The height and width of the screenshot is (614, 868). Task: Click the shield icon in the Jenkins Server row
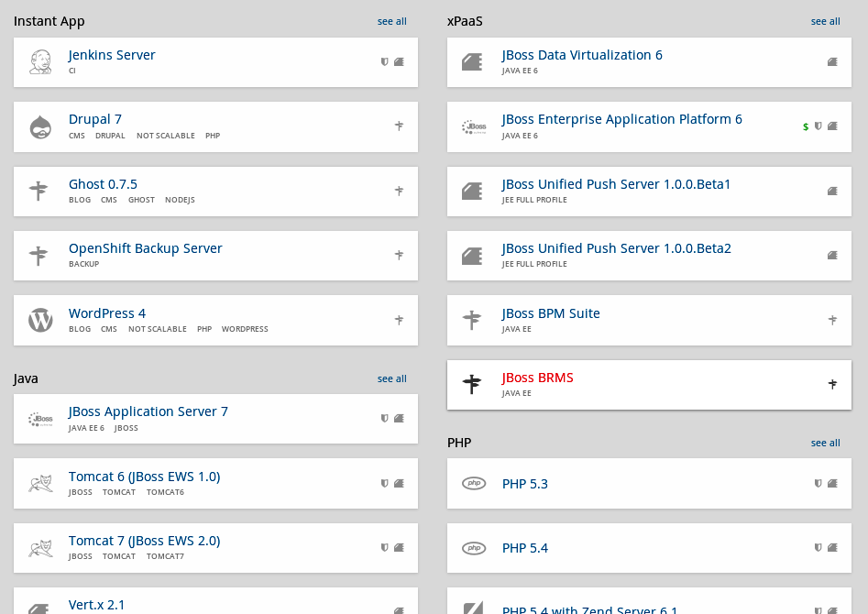[x=384, y=62]
